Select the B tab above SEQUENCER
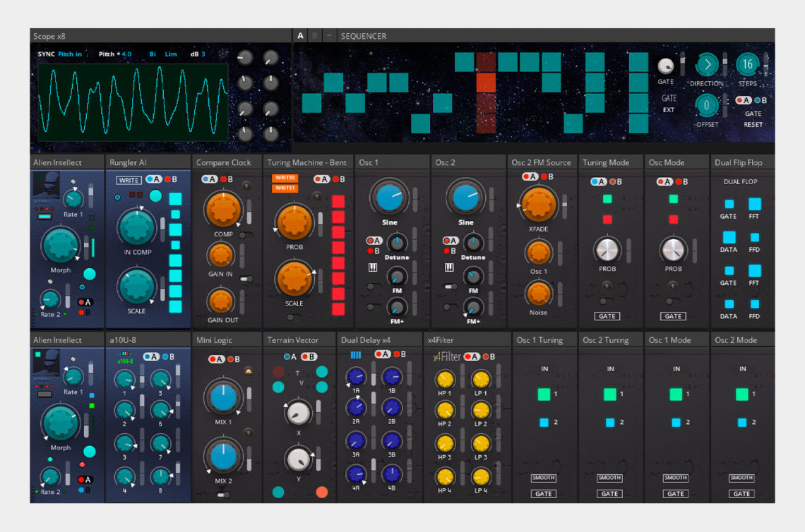This screenshot has width=805, height=532. (314, 35)
